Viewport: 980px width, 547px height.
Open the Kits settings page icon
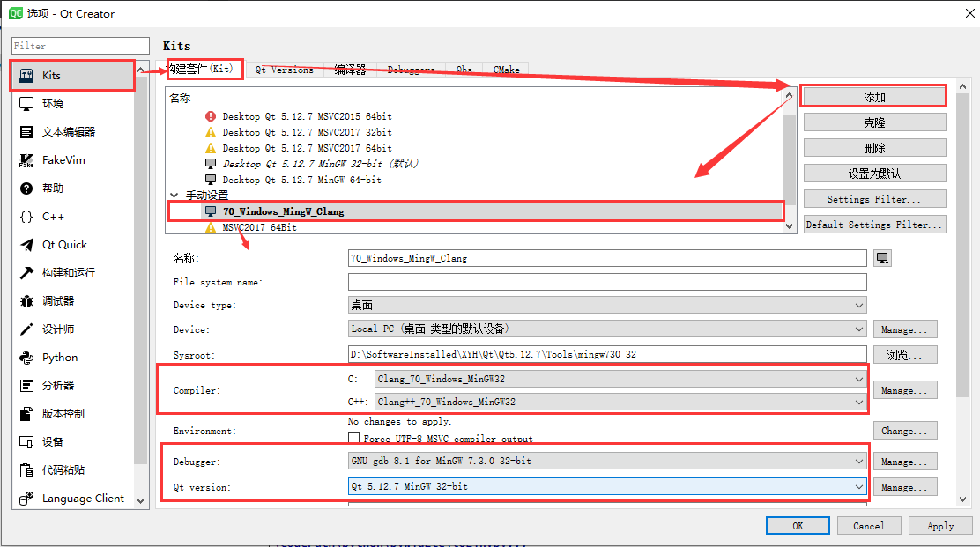(26, 76)
